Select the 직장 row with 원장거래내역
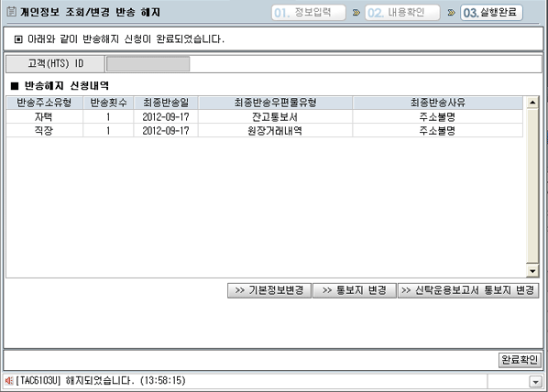Screen dimensions: 548x392 pos(265,131)
